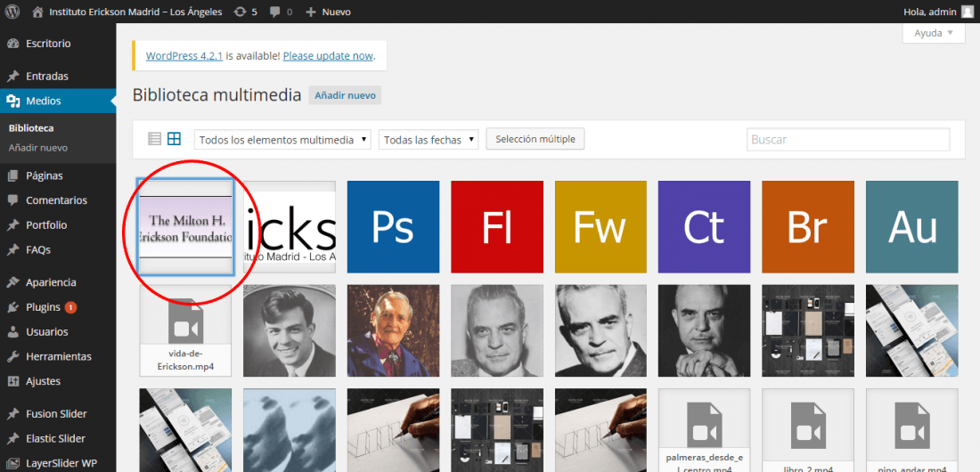
Task: Select Añadir nuevo in Medios submenu
Action: pos(38,148)
